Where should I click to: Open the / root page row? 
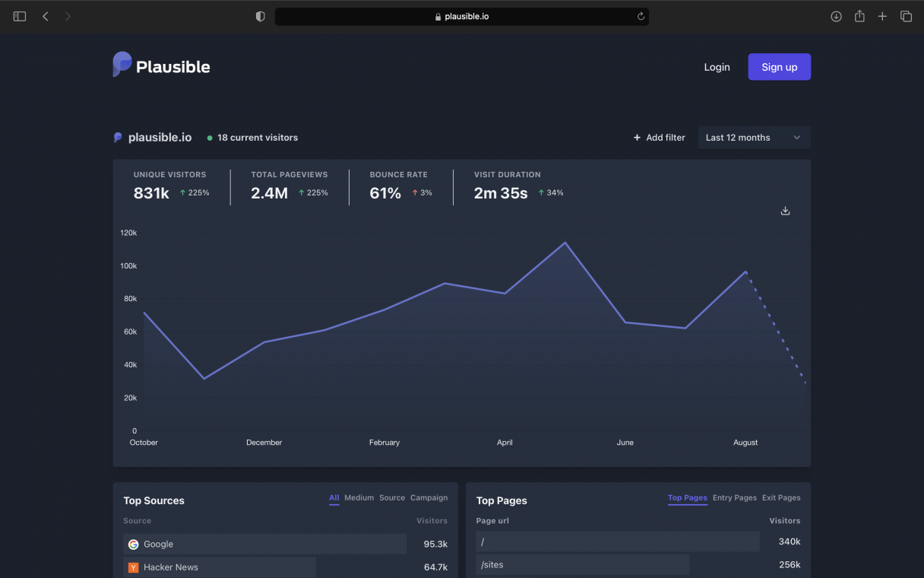638,541
